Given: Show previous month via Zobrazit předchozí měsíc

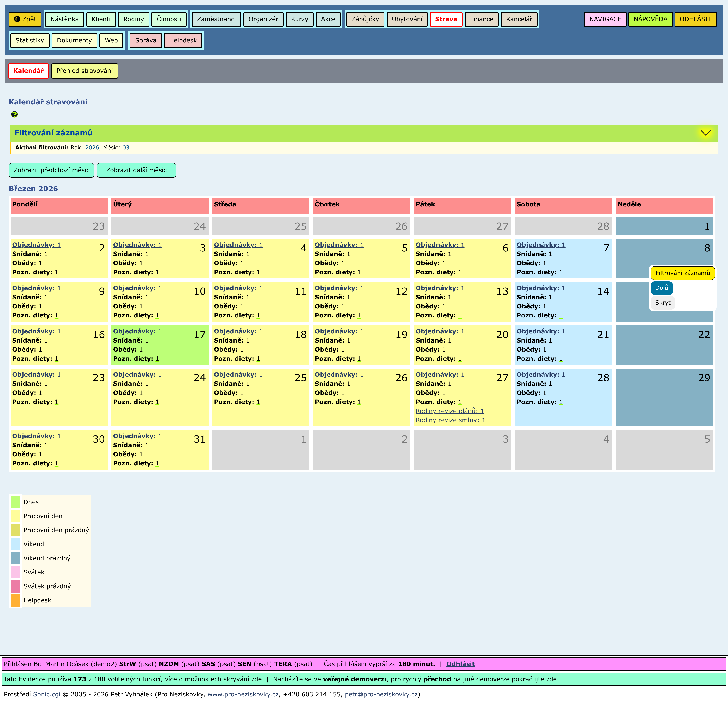Looking at the screenshot, I should coord(52,170).
